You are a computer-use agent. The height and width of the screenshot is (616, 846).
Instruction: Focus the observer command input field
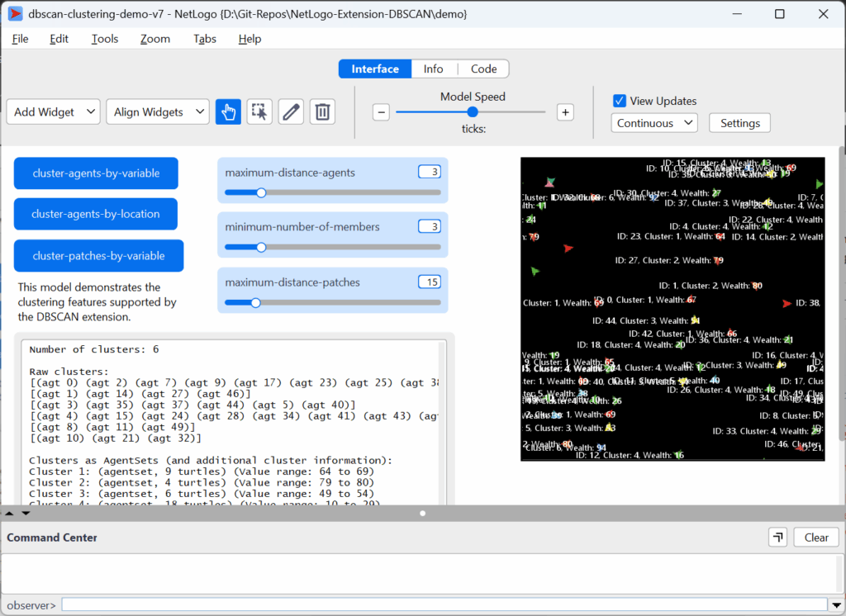444,604
